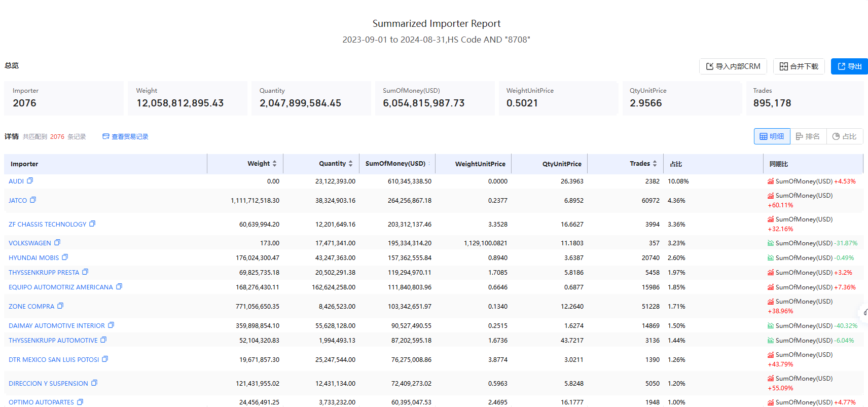This screenshot has width=868, height=407.
Task: Click the SumOfMoney(USD) summary card
Action: pyautogui.click(x=435, y=98)
